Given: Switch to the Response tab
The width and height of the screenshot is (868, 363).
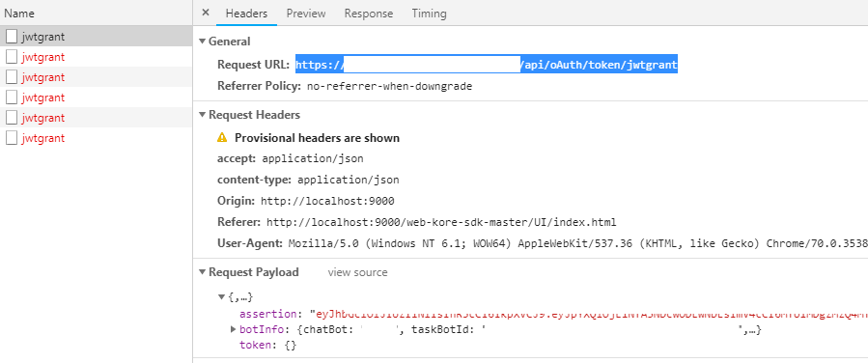Looking at the screenshot, I should tap(369, 14).
